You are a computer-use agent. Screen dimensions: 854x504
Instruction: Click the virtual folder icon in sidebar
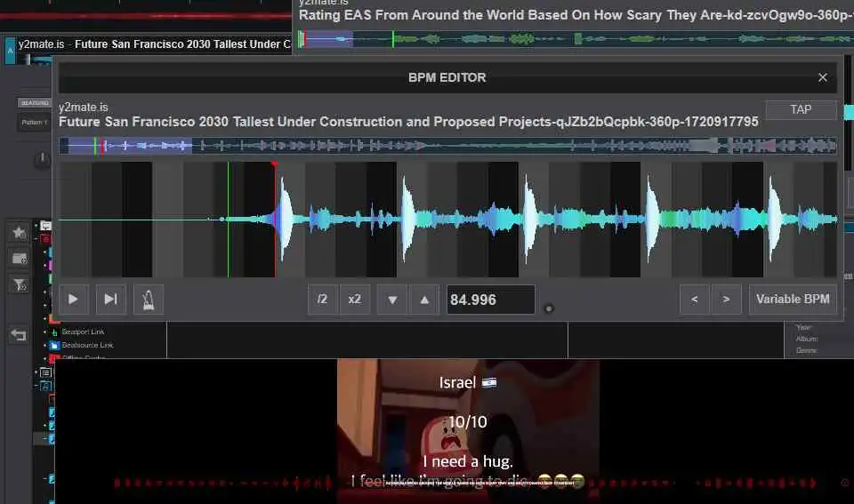19,259
